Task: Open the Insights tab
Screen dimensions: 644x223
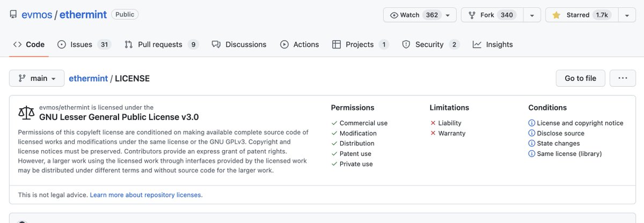Action: (x=493, y=44)
